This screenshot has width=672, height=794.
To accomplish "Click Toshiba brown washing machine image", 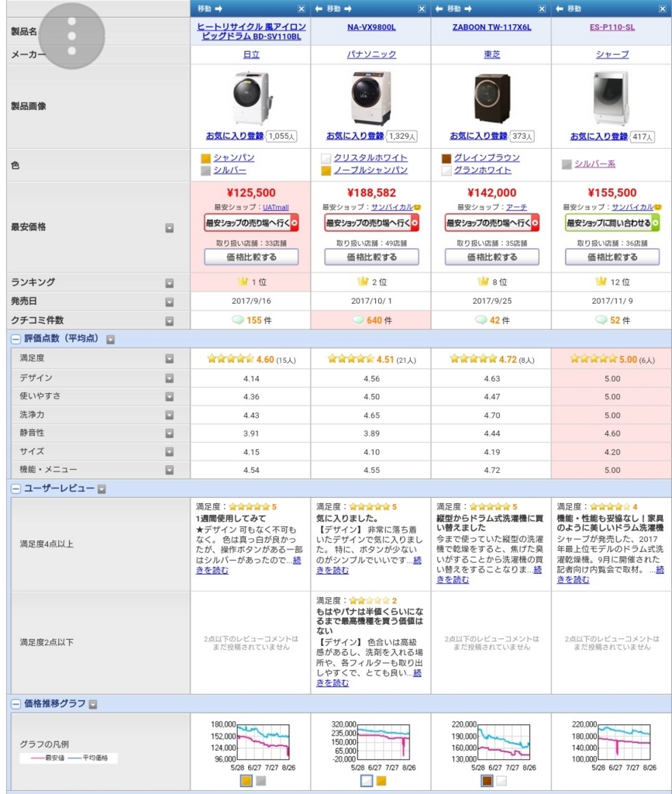I will [492, 98].
